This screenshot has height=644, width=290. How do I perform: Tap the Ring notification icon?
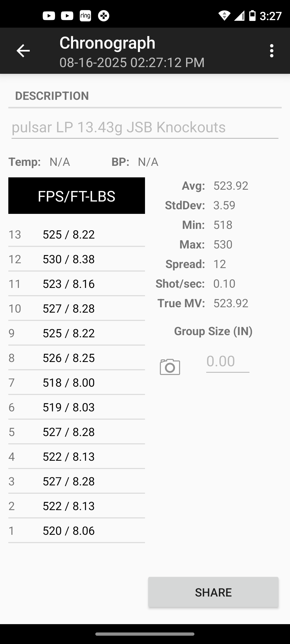point(85,16)
